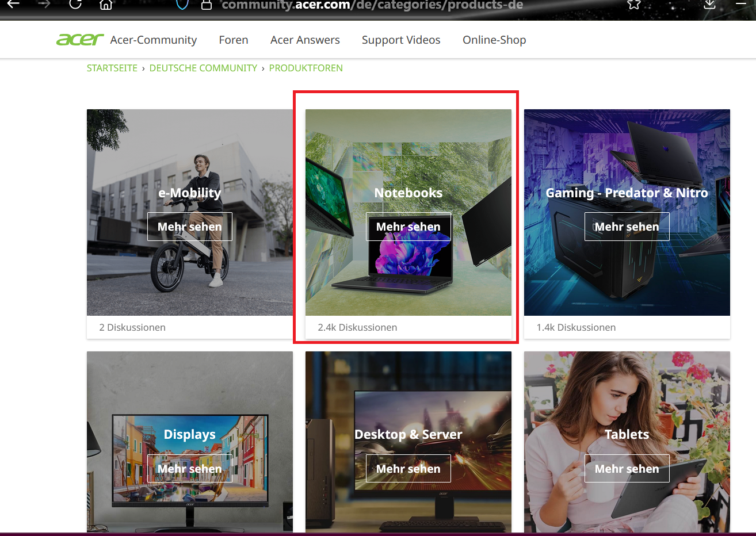Click PRODUKTFOREN breadcrumb
Viewport: 756px width, 536px height.
click(306, 68)
